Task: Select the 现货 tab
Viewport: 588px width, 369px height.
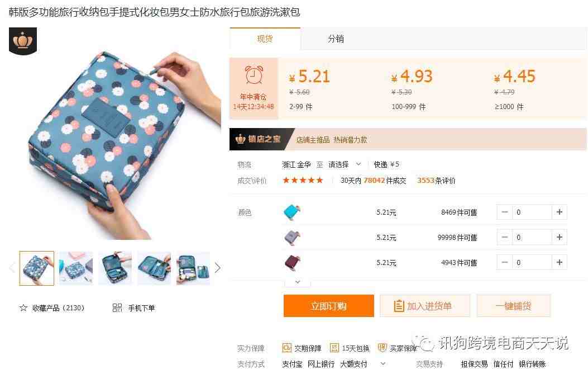Action: click(265, 39)
